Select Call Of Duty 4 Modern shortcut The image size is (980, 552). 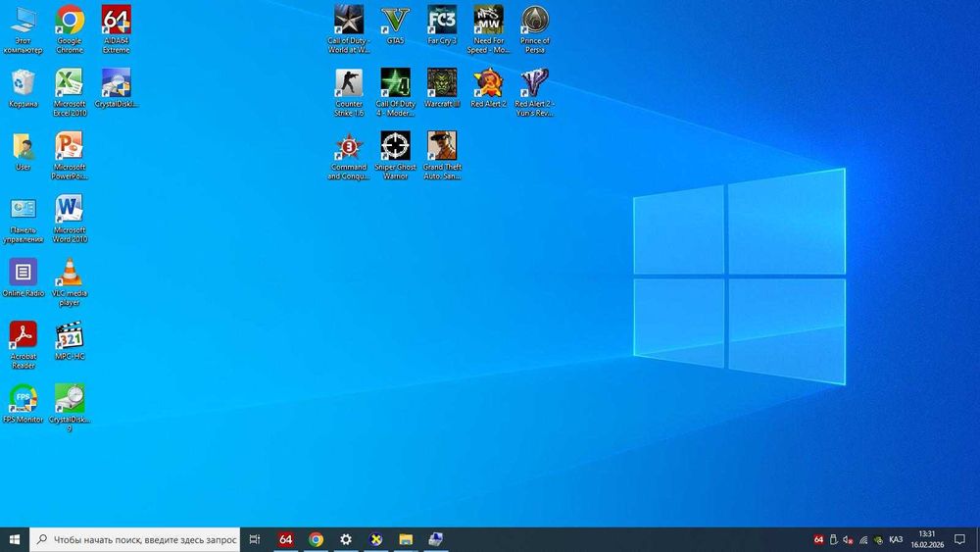pos(395,92)
